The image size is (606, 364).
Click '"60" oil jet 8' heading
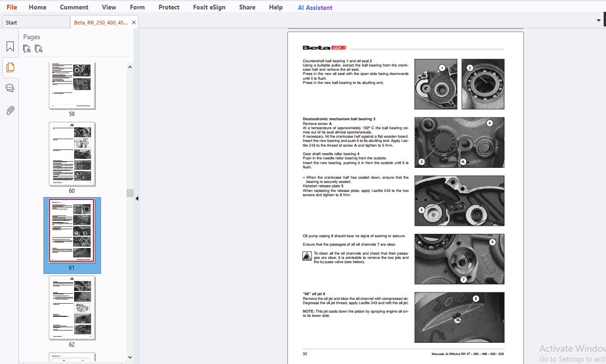(x=314, y=294)
